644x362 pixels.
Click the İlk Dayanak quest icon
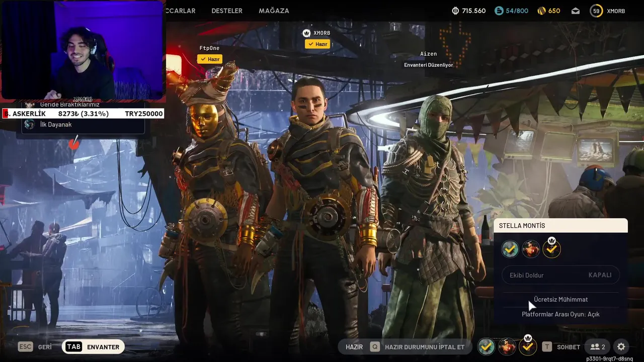click(30, 124)
